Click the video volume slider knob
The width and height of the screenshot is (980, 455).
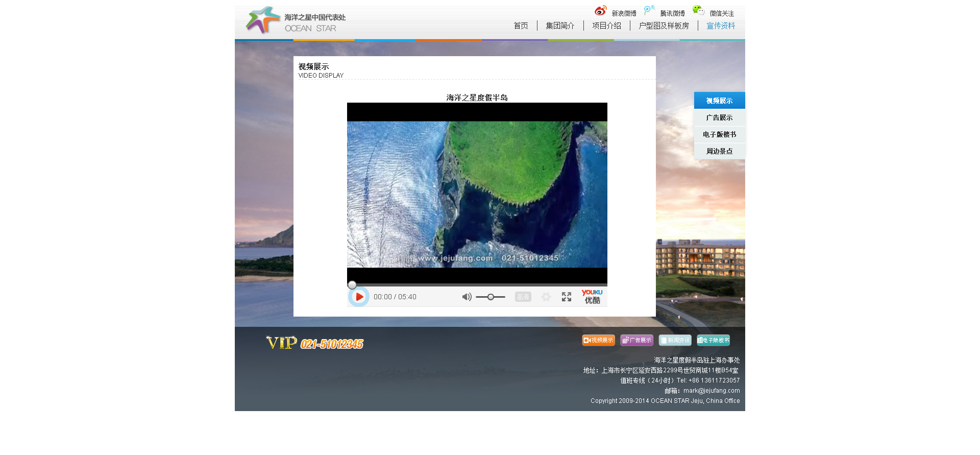tap(491, 297)
